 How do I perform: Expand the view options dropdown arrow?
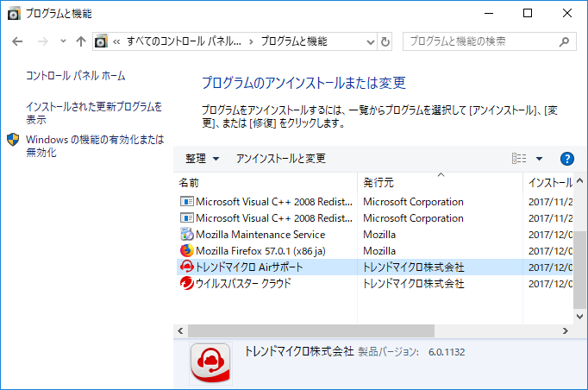tap(540, 159)
